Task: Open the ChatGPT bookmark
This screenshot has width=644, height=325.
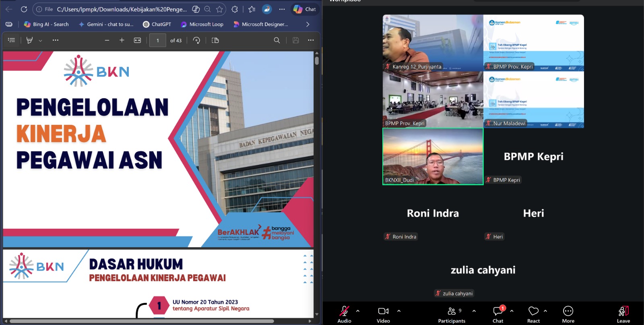Action: pyautogui.click(x=157, y=24)
